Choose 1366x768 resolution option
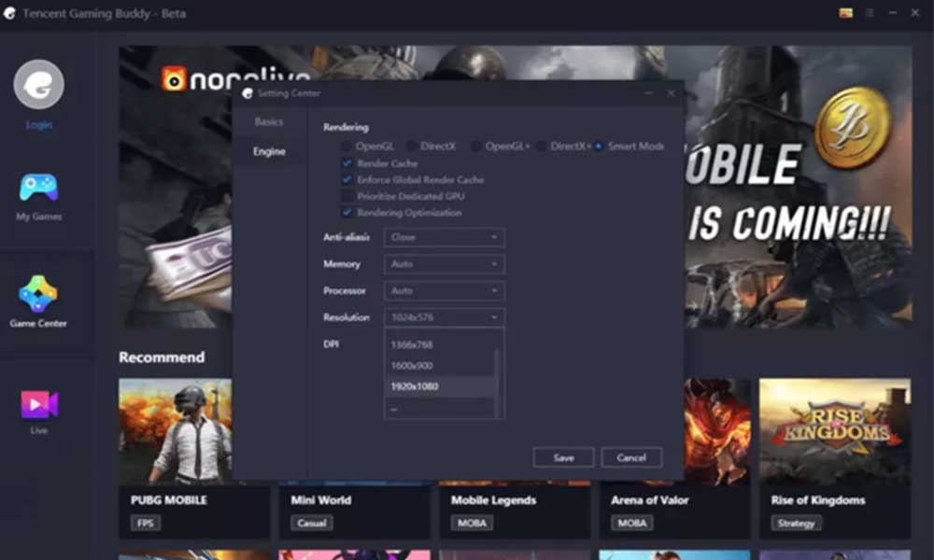934x560 pixels. (x=440, y=344)
